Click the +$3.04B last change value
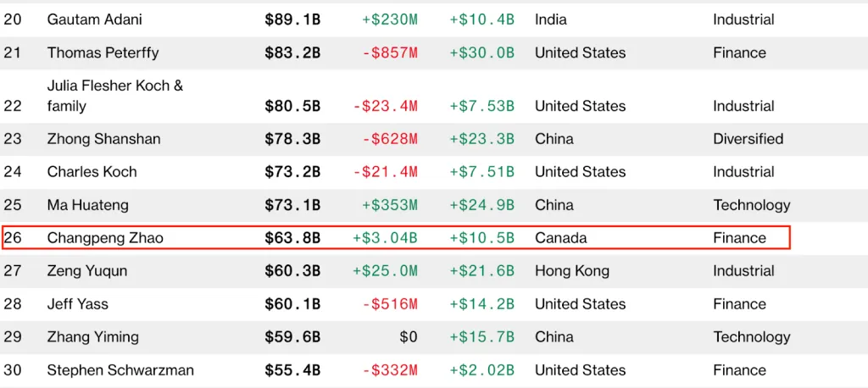This screenshot has width=868, height=388. click(x=385, y=238)
